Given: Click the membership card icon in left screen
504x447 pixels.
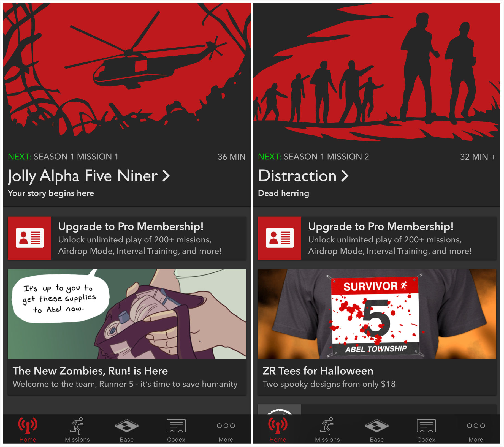Looking at the screenshot, I should coord(29,238).
